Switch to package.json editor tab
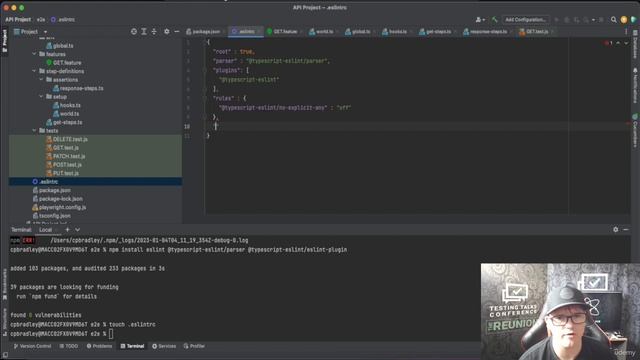640x360 pixels. pyautogui.click(x=203, y=31)
